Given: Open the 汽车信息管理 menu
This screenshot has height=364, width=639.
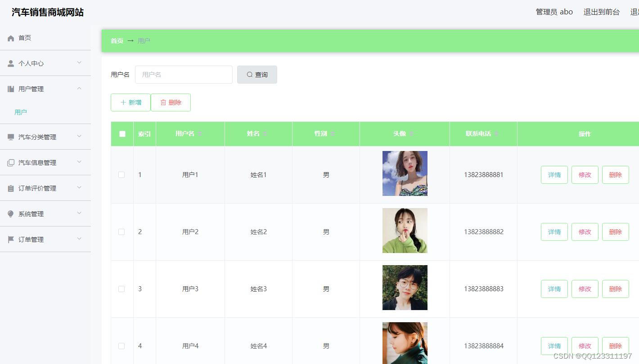Looking at the screenshot, I should (45, 163).
